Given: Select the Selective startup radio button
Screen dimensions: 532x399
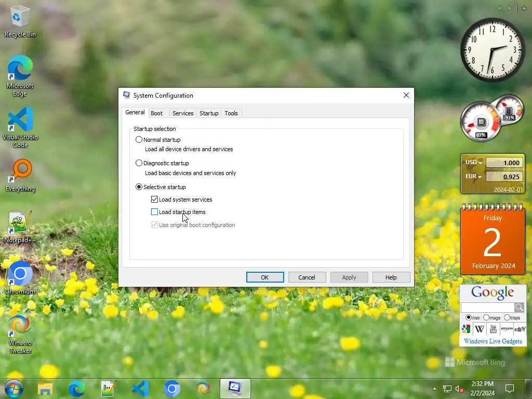Looking at the screenshot, I should (139, 187).
